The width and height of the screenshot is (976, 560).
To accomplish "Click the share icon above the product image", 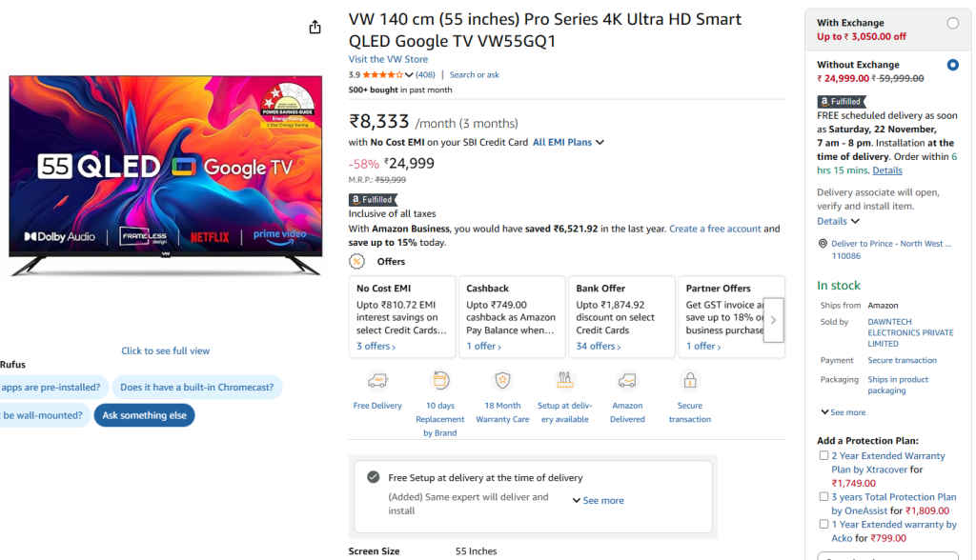I will pos(315,27).
